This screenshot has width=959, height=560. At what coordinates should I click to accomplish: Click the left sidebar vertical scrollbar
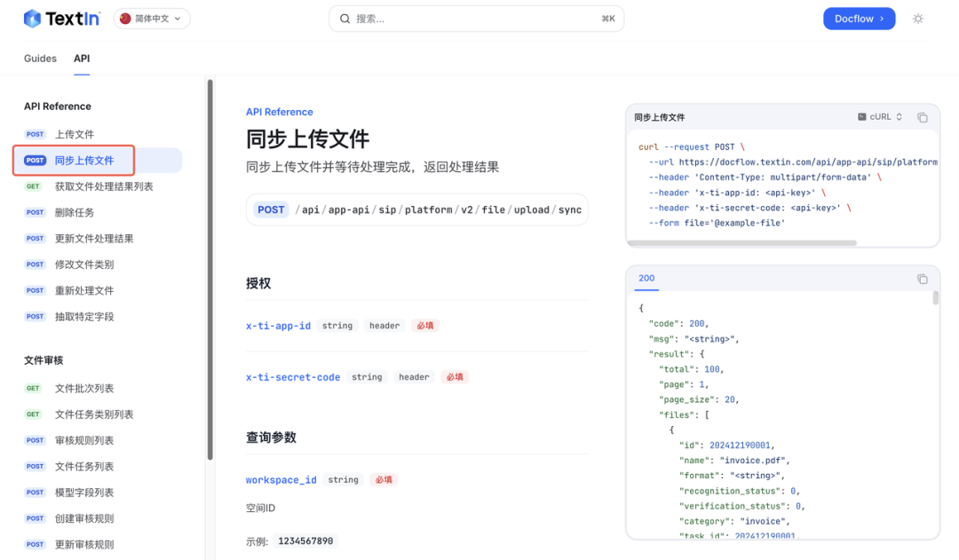[210, 266]
